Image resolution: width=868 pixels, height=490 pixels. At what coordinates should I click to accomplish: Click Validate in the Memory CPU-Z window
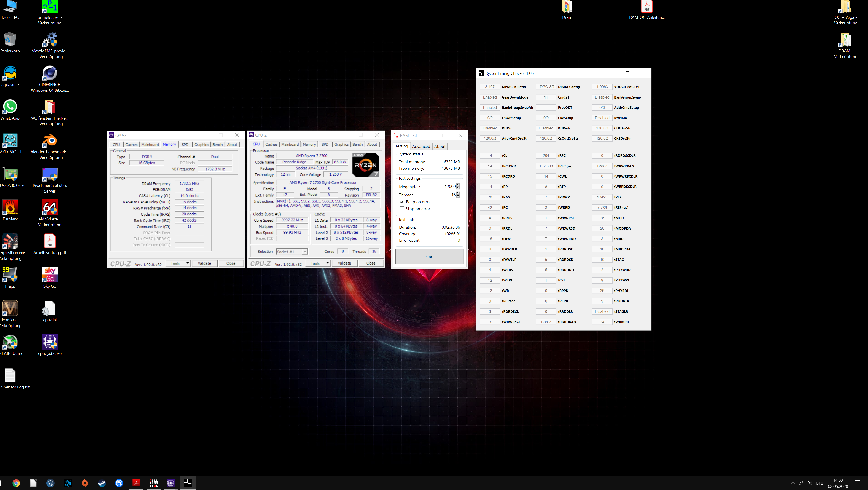(x=204, y=263)
